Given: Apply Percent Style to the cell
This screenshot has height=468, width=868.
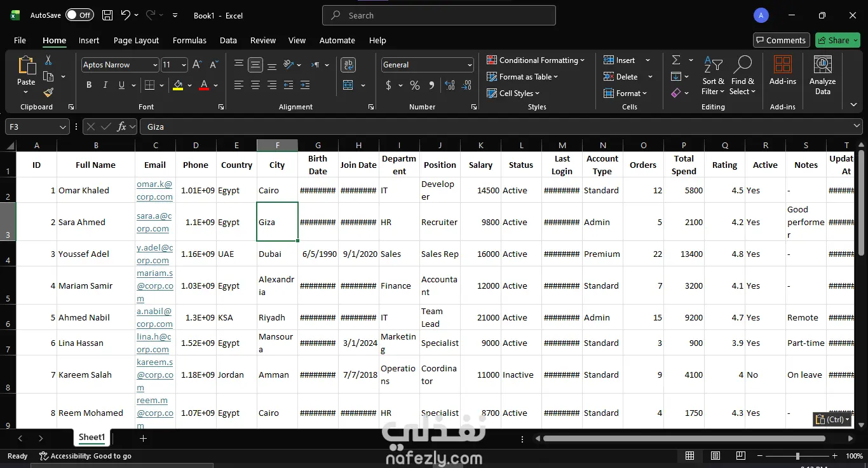Looking at the screenshot, I should coord(415,85).
